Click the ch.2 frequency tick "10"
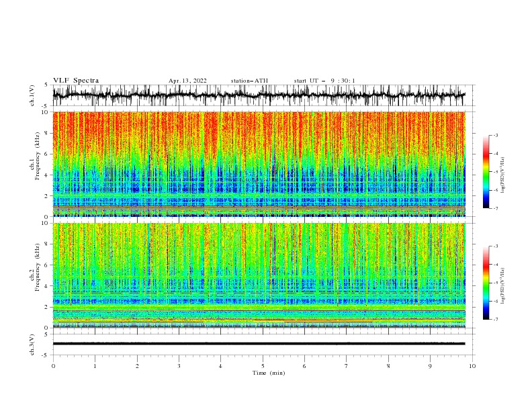 coord(46,223)
